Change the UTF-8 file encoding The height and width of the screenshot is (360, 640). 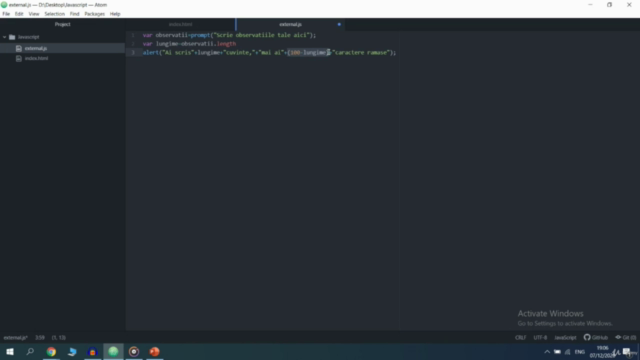[540, 338]
